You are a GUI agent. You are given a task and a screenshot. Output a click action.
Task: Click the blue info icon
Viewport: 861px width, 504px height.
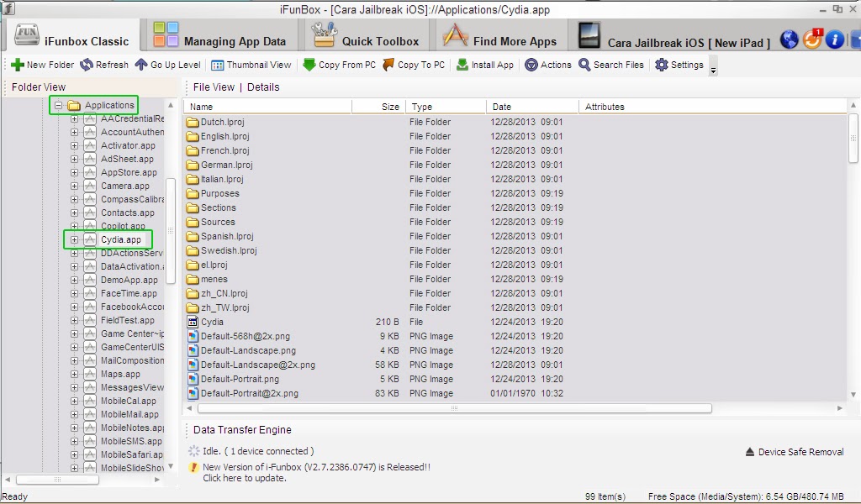pyautogui.click(x=835, y=39)
